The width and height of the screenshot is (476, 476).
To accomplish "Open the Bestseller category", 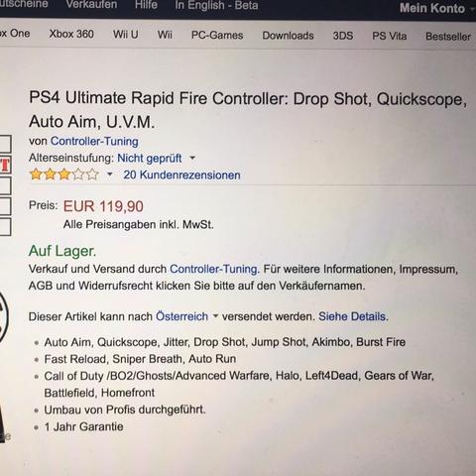I will (x=448, y=37).
